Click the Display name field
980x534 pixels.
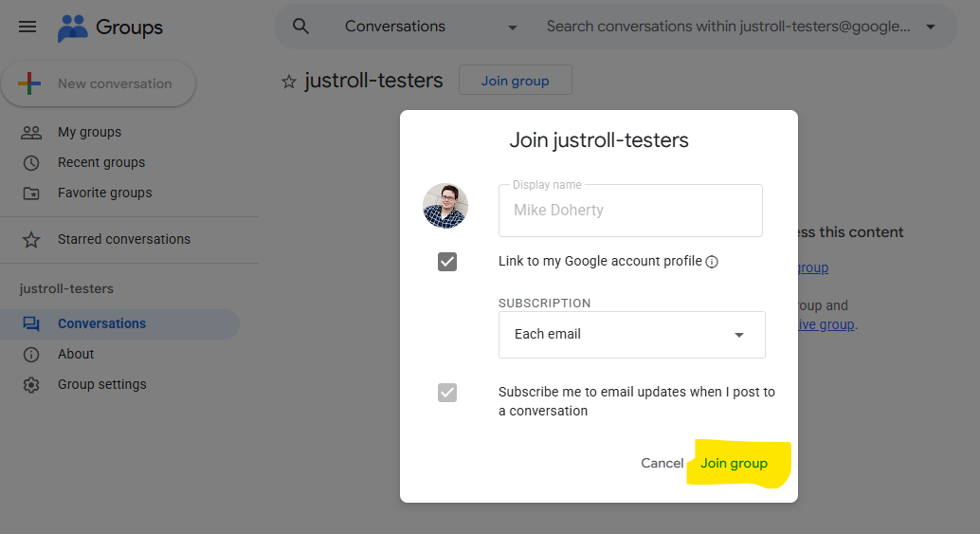[630, 211]
